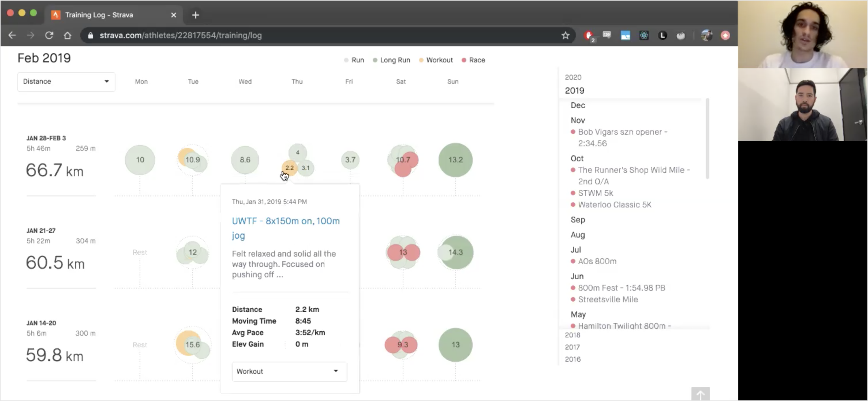Viewport: 868px width, 401px height.
Task: Go to Nov in month list
Action: pyautogui.click(x=578, y=121)
